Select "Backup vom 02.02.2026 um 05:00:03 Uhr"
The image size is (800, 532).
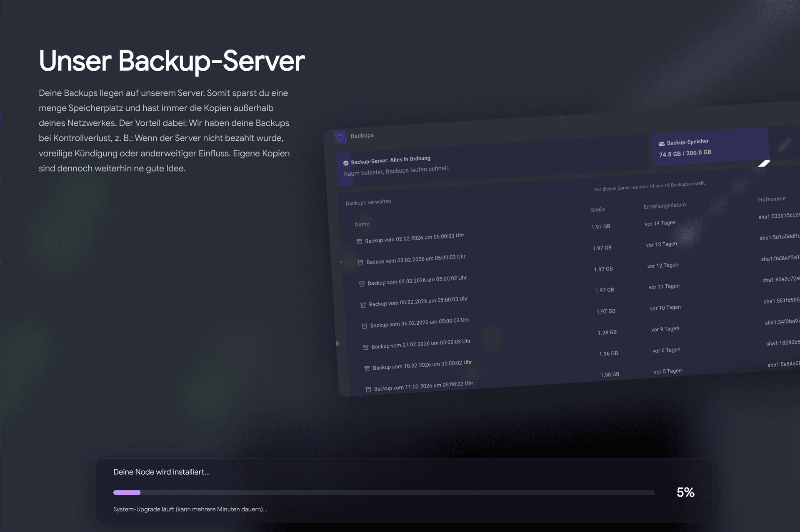[x=414, y=238]
